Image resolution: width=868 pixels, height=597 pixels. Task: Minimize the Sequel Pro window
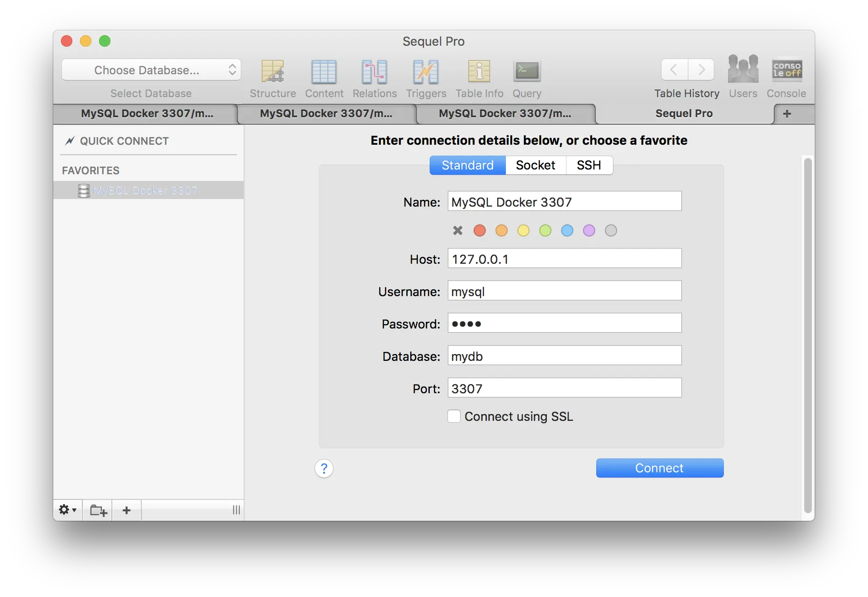pos(86,41)
